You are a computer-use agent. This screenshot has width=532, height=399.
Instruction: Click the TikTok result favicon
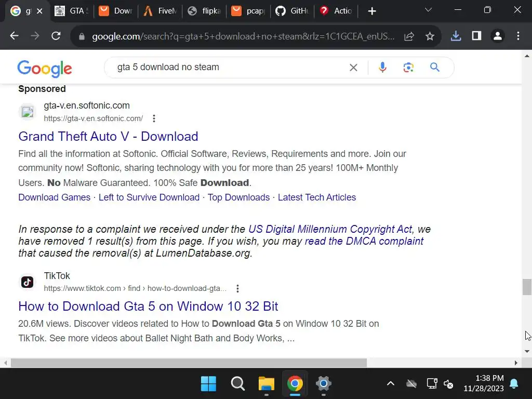[27, 282]
